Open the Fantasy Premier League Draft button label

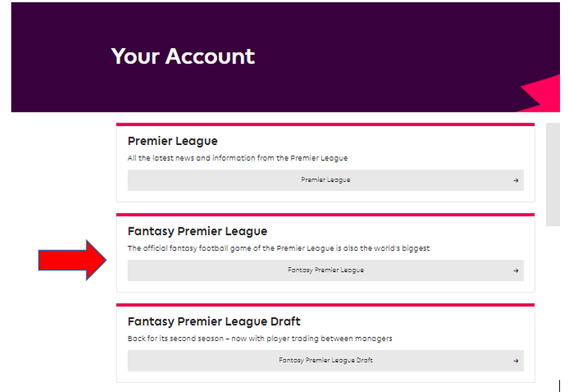pos(325,360)
